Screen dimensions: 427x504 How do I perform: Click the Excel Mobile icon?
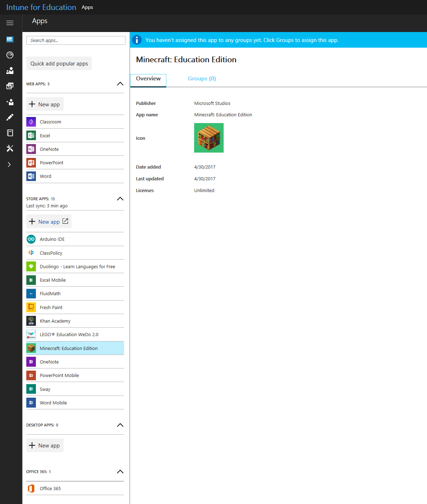(31, 280)
